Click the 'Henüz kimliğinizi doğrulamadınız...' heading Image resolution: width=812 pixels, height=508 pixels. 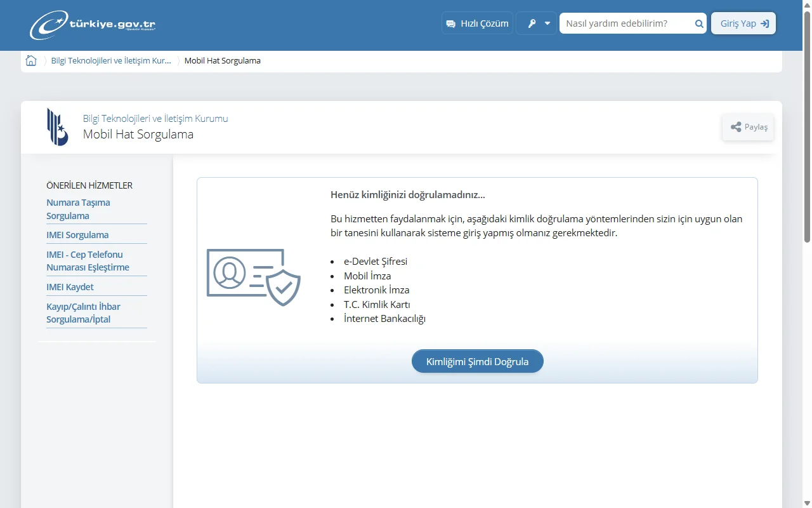pos(408,194)
